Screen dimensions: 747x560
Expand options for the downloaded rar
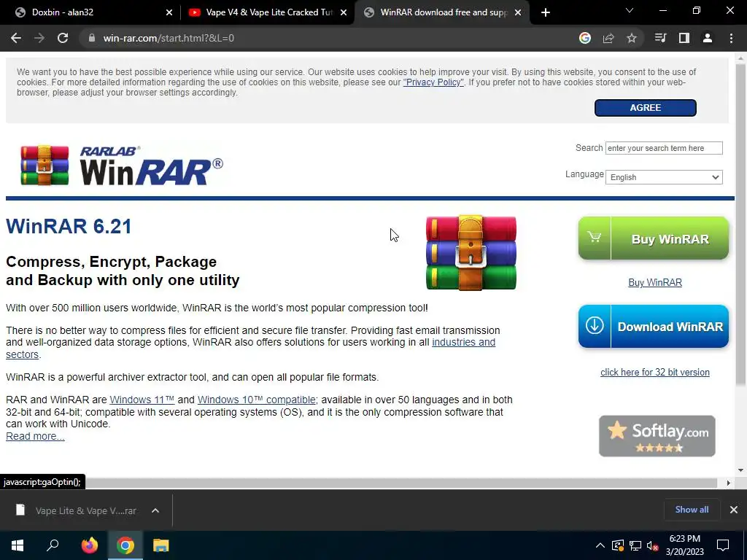click(x=155, y=510)
